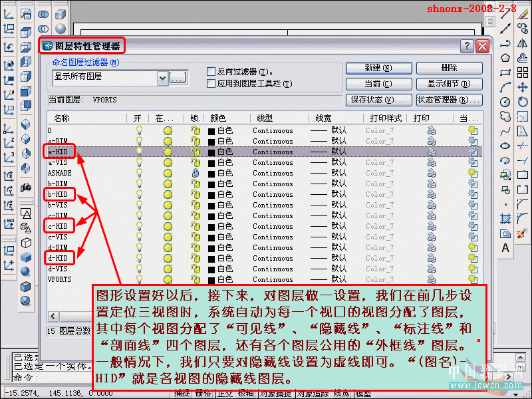Toggle the lock on the ASHADE layer
This screenshot has height=399, width=532.
pos(195,173)
